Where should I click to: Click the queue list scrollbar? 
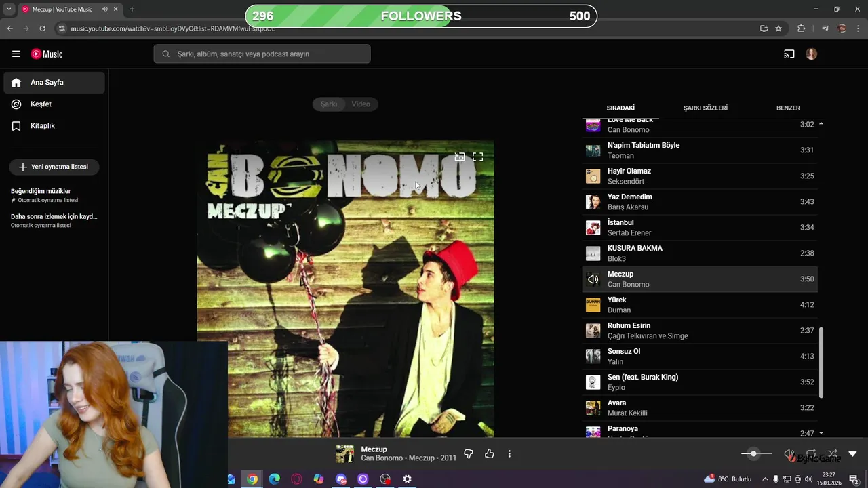click(821, 363)
